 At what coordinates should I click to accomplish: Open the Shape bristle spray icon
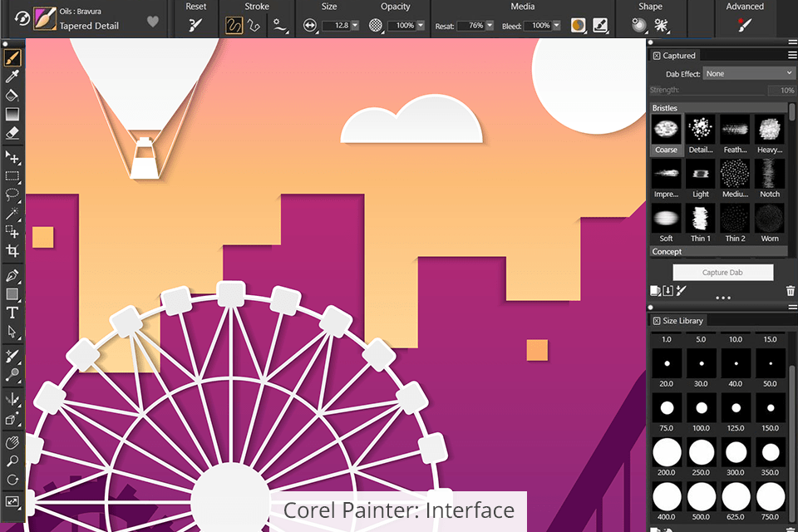coord(661,25)
